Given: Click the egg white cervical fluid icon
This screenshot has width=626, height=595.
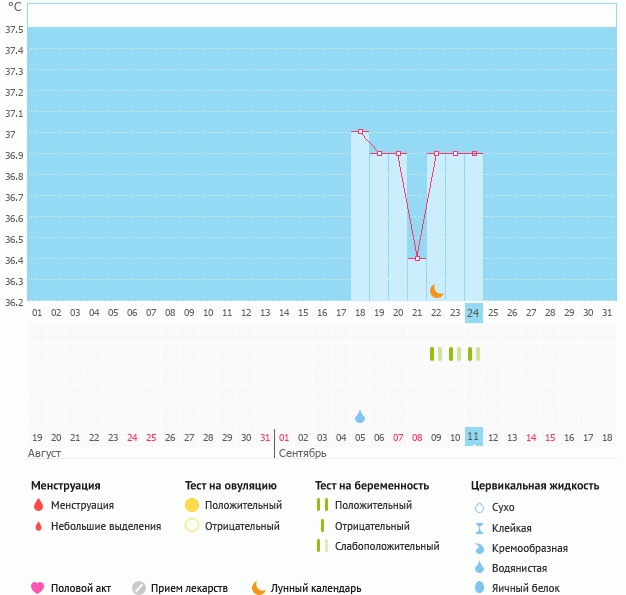Looking at the screenshot, I should coord(479,588).
